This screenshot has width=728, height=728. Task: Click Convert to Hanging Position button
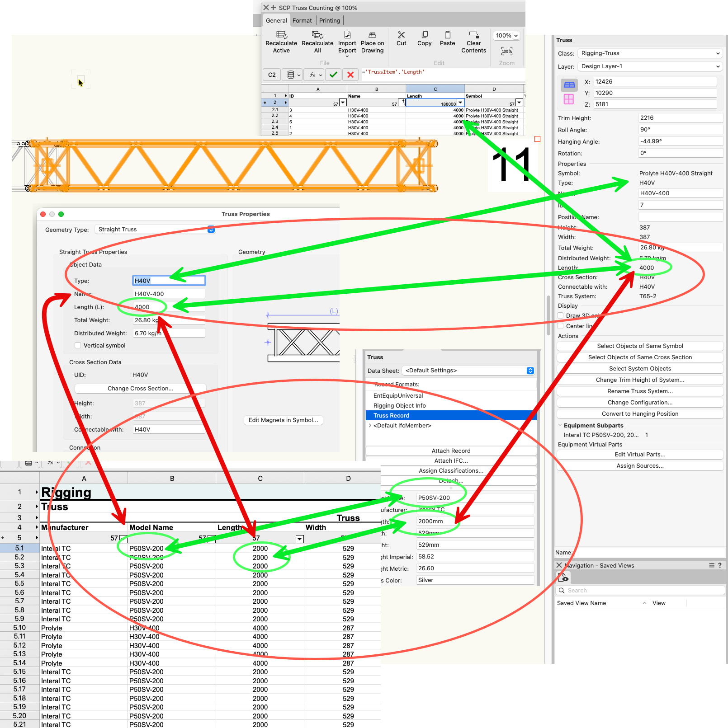(640, 414)
